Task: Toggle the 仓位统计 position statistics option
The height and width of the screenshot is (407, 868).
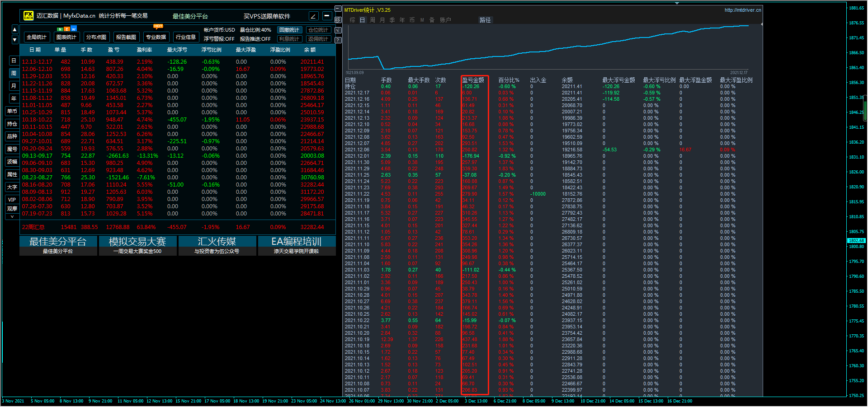Action: click(318, 30)
